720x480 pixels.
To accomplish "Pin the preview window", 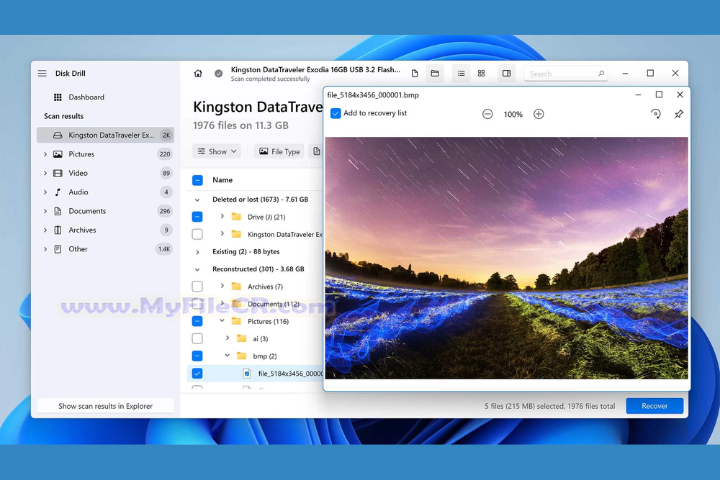I will (679, 114).
